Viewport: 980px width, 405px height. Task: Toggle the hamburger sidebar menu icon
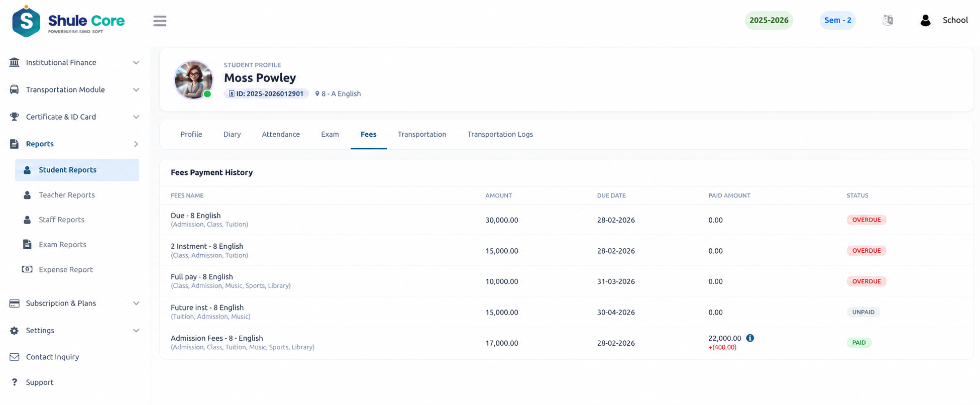tap(160, 21)
